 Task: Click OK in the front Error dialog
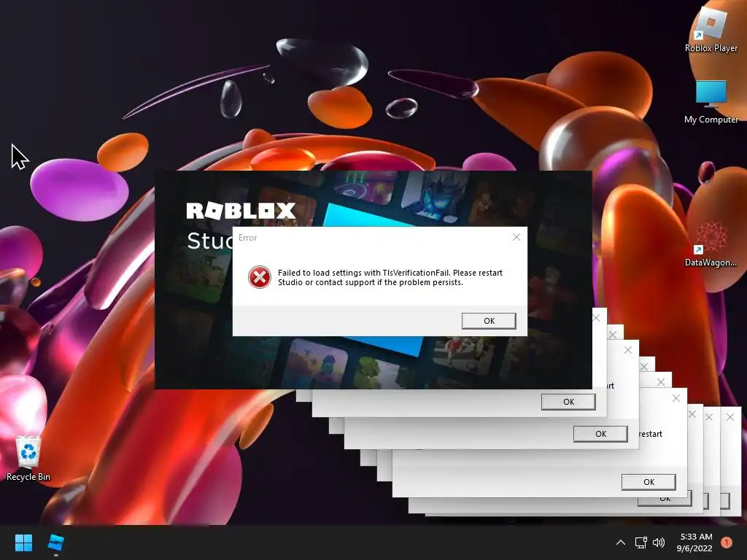tap(489, 321)
